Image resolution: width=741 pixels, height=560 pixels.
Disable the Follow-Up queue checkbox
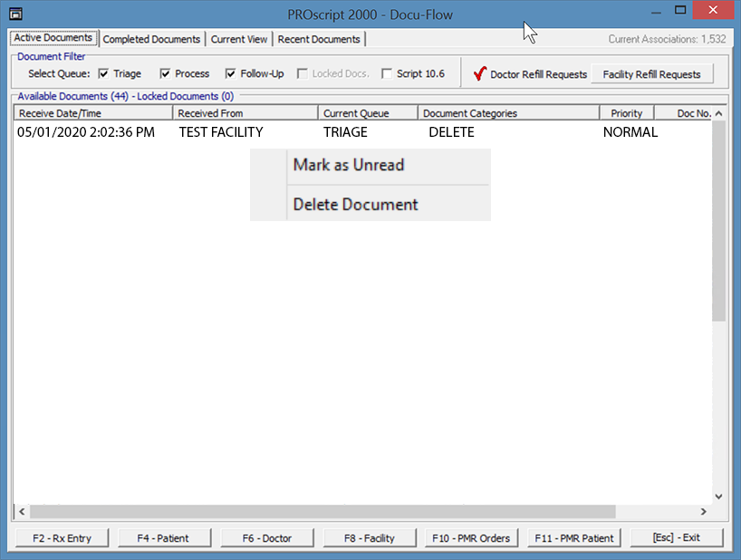pos(231,73)
